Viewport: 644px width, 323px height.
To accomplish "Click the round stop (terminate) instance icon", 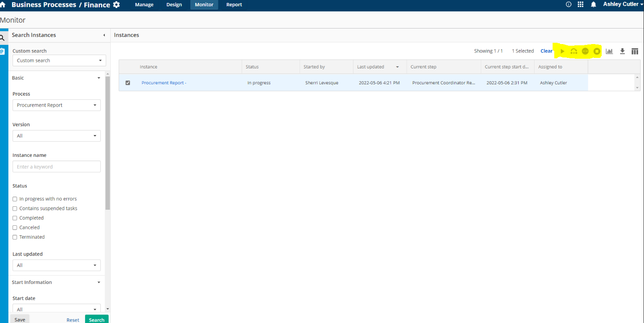I will 597,51.
